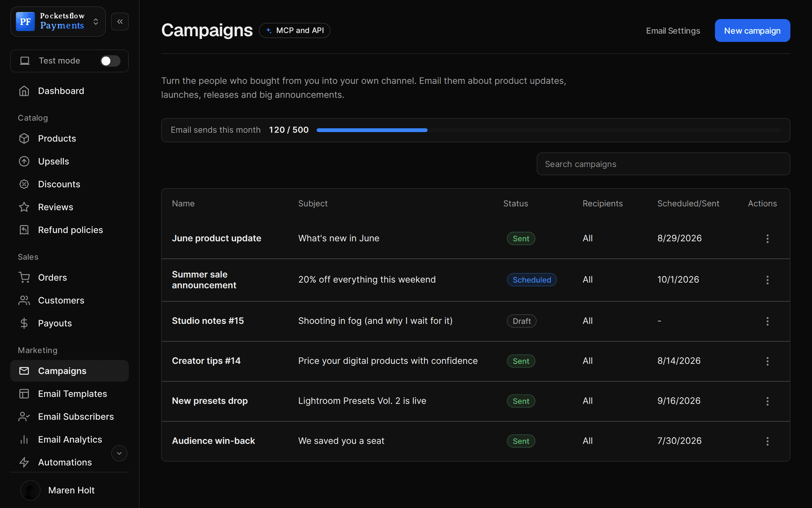812x508 pixels.
Task: Click the Email Analytics bar chart icon
Action: 24,439
